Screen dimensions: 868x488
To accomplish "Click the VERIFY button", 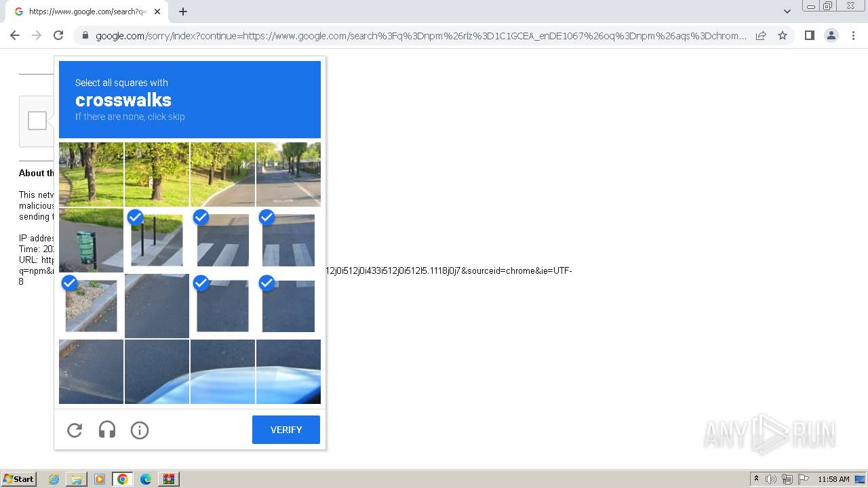I will 286,430.
